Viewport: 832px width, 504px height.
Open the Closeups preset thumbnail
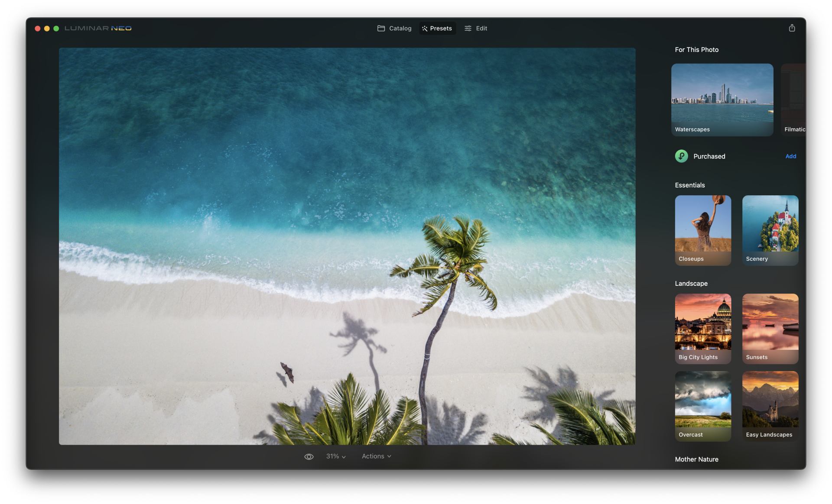click(703, 230)
